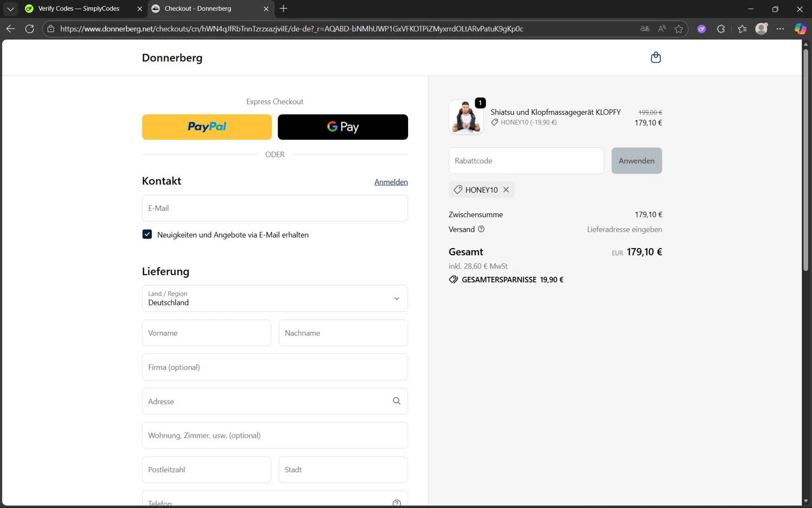
Task: Close the Verify Codes tab
Action: click(140, 9)
